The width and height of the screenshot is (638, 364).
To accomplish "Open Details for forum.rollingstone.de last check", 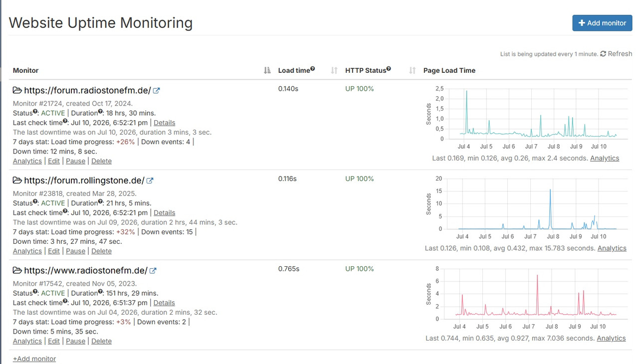I will coord(164,212).
